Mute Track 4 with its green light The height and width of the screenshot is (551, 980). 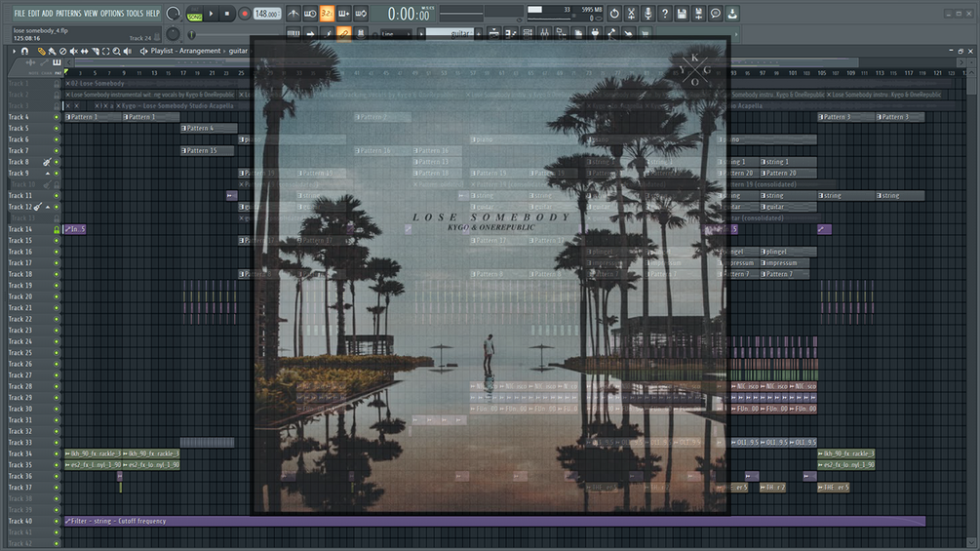57,117
